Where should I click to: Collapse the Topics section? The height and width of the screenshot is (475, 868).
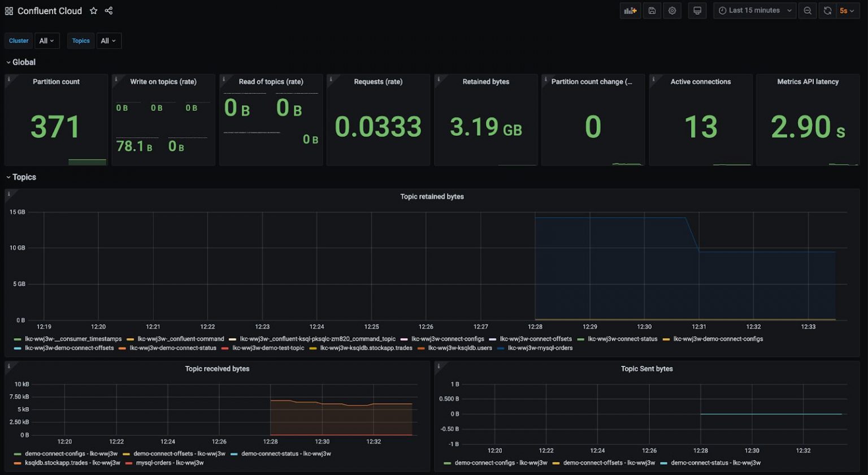[23, 177]
